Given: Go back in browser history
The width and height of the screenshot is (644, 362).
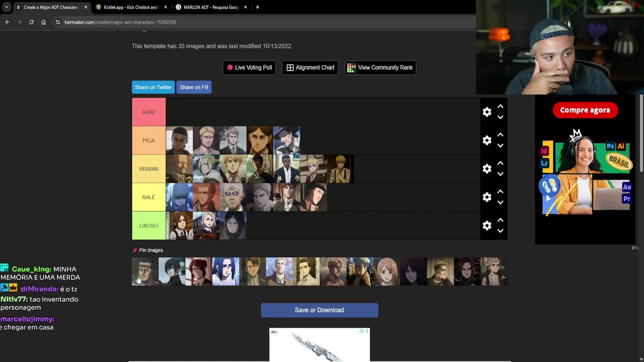Looking at the screenshot, I should (7, 22).
